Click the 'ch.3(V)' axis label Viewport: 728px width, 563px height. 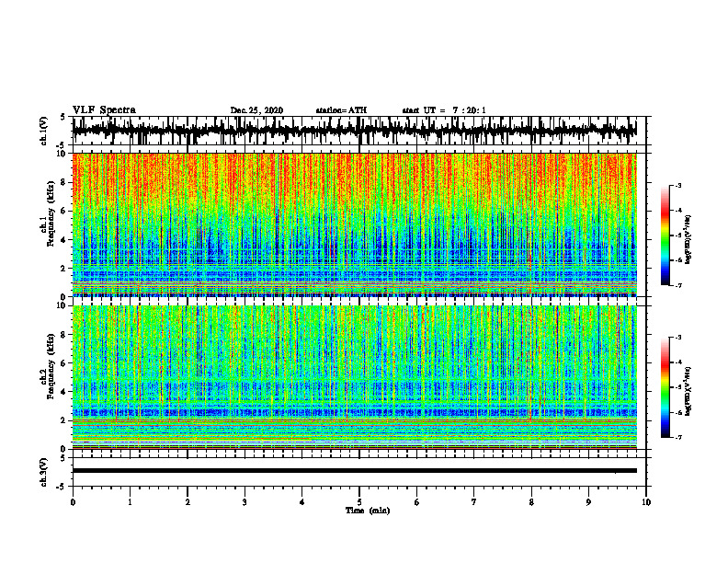[44, 472]
